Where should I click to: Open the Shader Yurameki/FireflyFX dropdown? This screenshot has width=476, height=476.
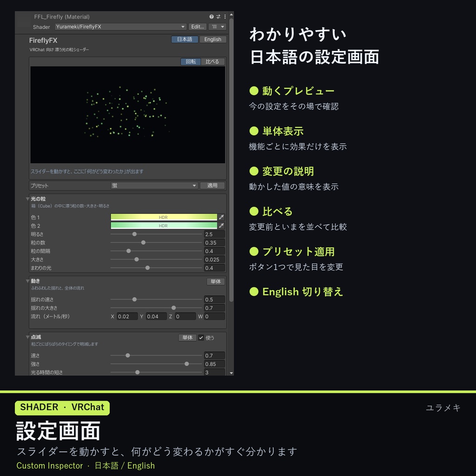(x=120, y=26)
